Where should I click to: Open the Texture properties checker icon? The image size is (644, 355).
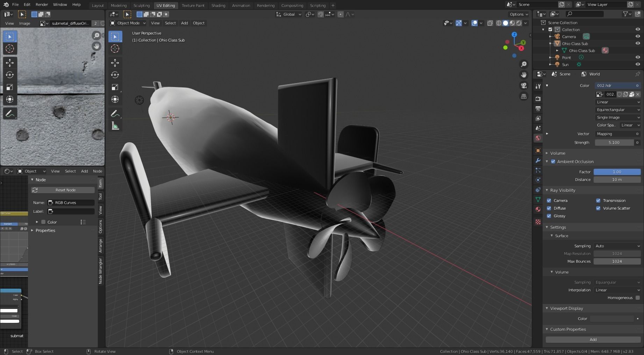[538, 222]
